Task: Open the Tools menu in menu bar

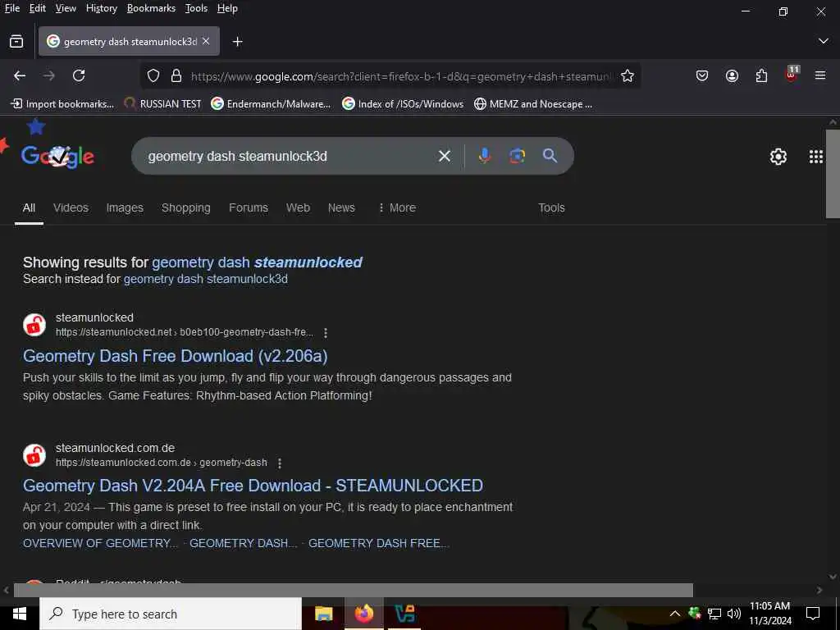Action: point(196,8)
